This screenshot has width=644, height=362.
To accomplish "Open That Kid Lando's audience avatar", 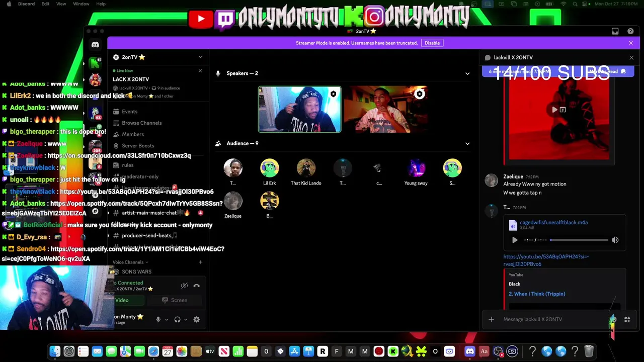I will [306, 168].
